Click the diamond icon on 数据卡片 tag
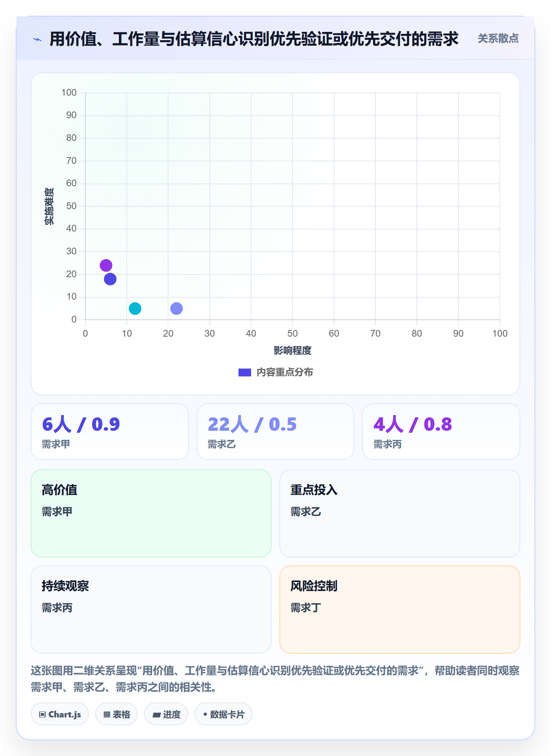Image resolution: width=551 pixels, height=756 pixels. click(x=205, y=714)
